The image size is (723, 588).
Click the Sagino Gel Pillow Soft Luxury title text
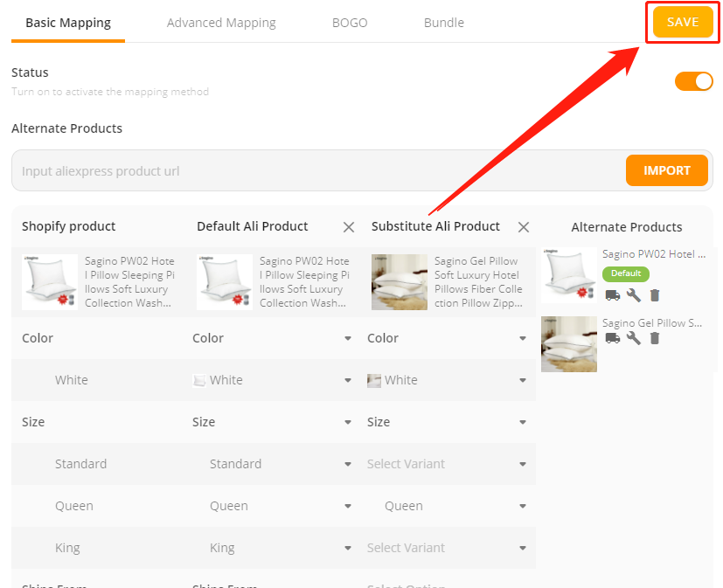(x=478, y=282)
